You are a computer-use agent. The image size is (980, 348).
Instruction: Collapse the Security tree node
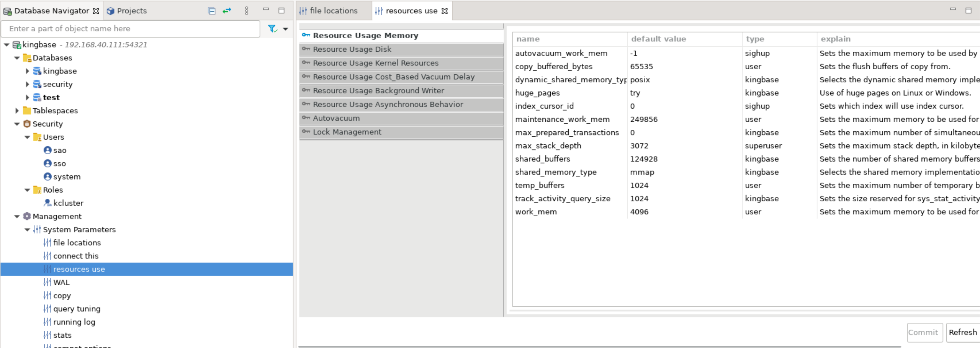point(17,124)
